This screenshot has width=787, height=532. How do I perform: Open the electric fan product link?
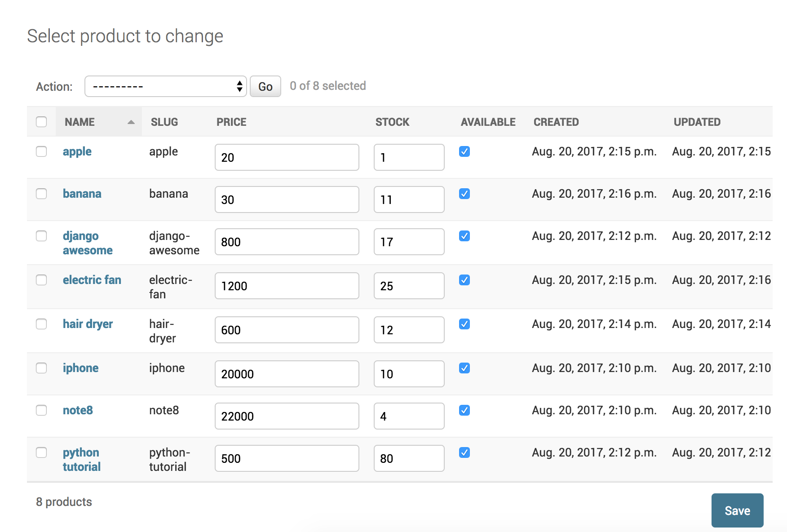point(92,280)
